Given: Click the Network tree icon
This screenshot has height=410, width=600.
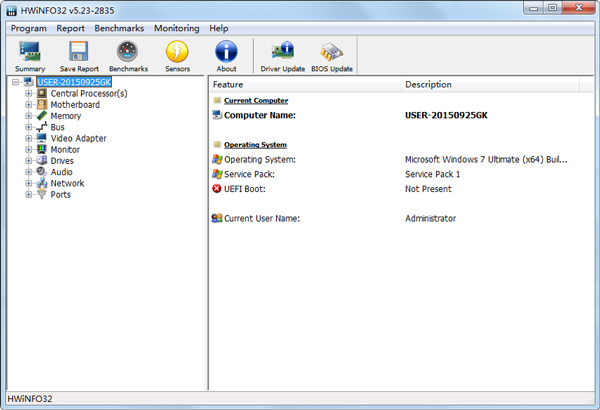Looking at the screenshot, I should pos(42,183).
